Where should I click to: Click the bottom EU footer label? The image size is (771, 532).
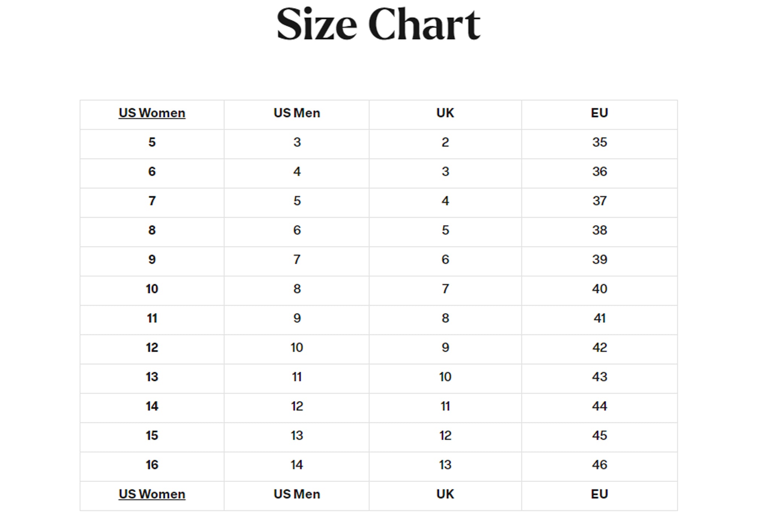(x=599, y=494)
